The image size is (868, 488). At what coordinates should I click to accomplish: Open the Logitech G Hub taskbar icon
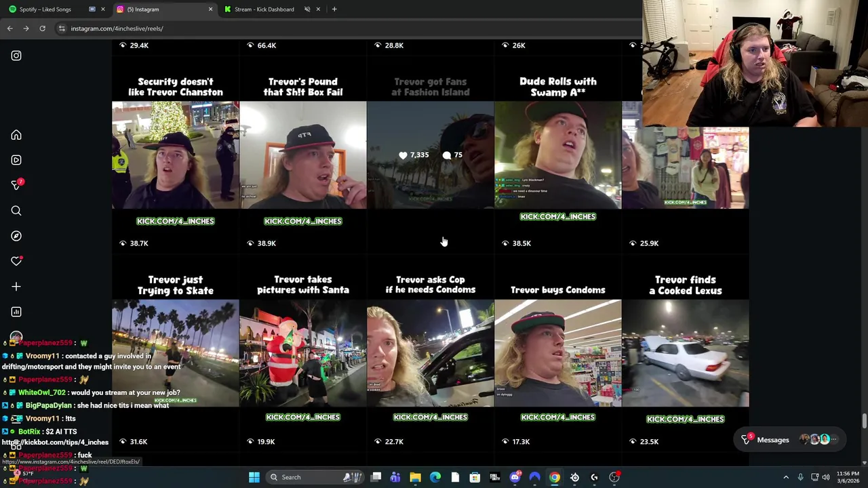point(595,477)
